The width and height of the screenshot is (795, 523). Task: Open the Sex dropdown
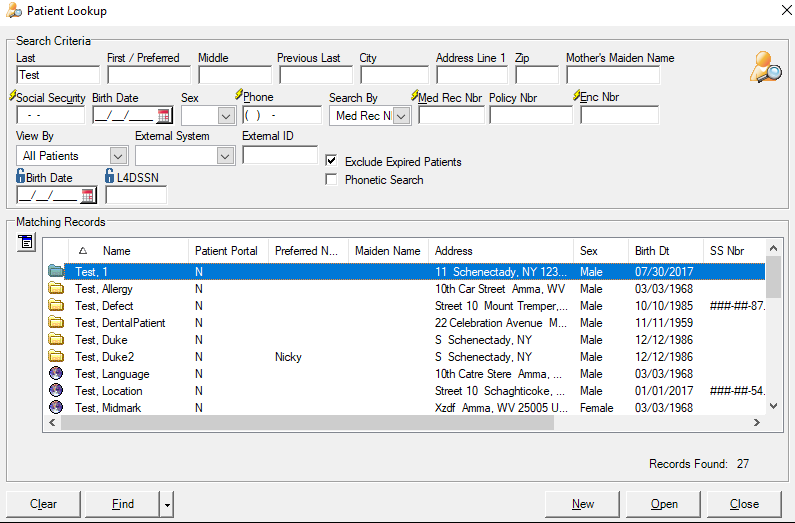226,116
